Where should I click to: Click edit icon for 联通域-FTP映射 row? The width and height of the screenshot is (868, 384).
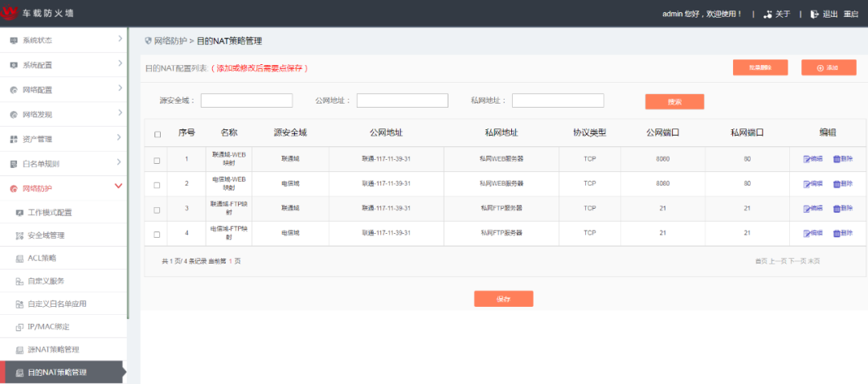(807, 209)
